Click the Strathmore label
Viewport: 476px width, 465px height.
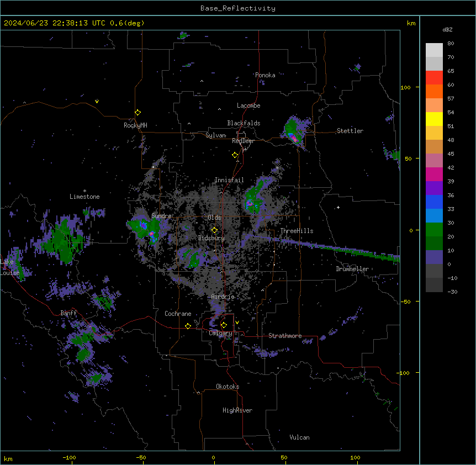point(285,336)
